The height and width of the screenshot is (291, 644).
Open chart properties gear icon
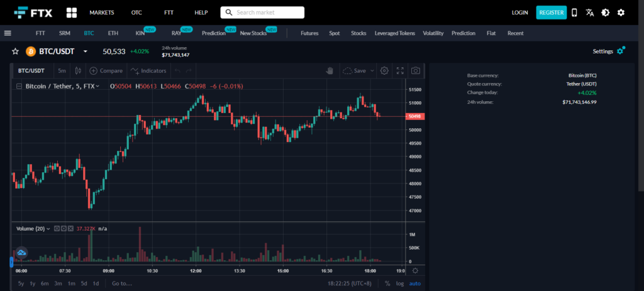[x=384, y=70]
